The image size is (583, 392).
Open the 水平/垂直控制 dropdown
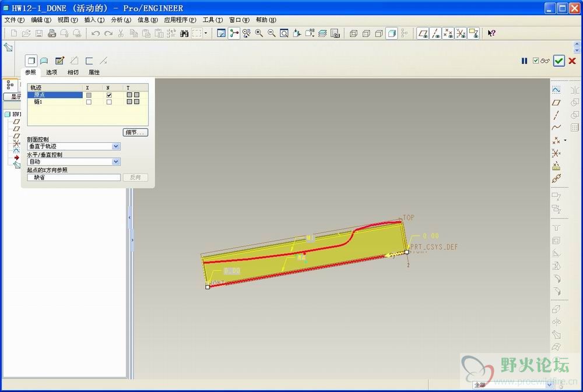[116, 161]
